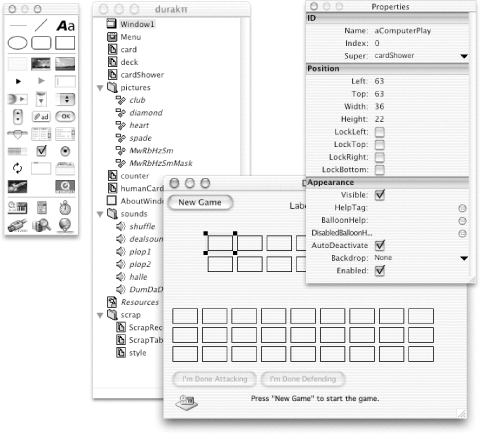The image size is (481, 435).
Task: Pick the text edit field control
Action: coord(65,81)
